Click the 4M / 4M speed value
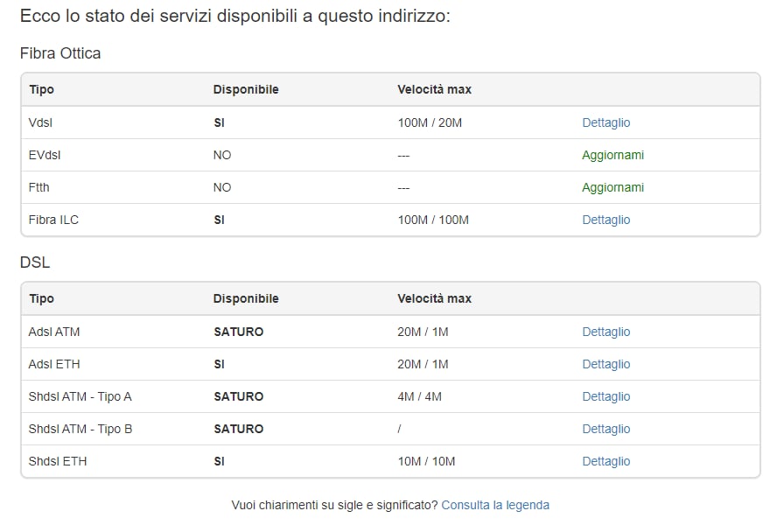Screen dimensions: 777x532 (419, 397)
